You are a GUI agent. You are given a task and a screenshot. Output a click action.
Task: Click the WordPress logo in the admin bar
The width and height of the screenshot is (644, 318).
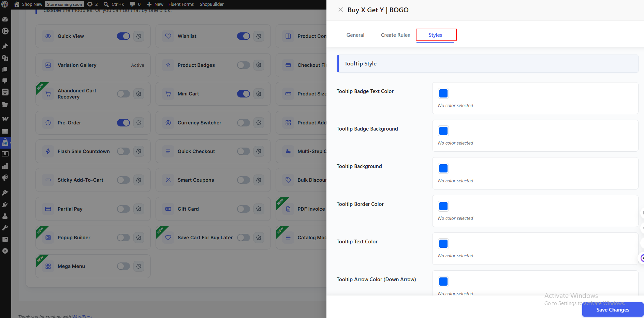coord(5,4)
